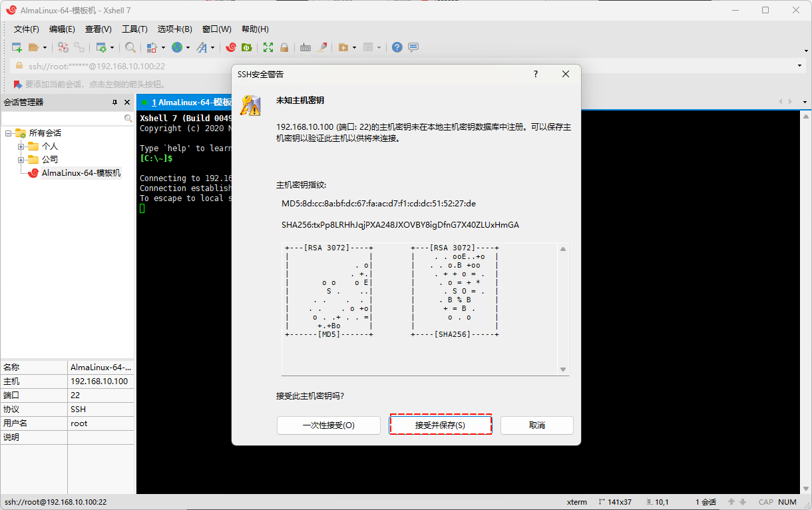This screenshot has height=510, width=812.
Task: Toggle CAP indicator in the status bar
Action: [765, 502]
